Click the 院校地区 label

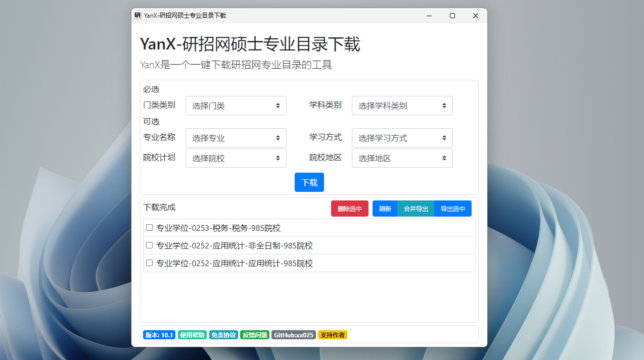(326, 158)
